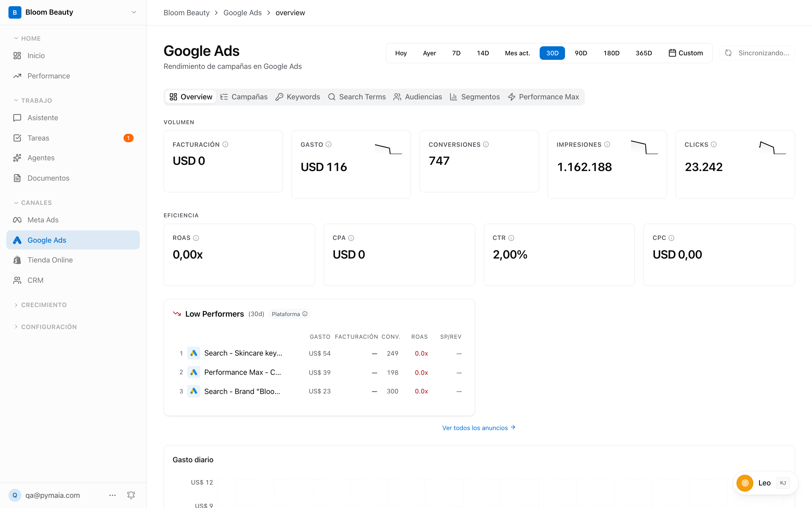This screenshot has height=508, width=812.
Task: Collapse the CANALES section
Action: coord(33,203)
